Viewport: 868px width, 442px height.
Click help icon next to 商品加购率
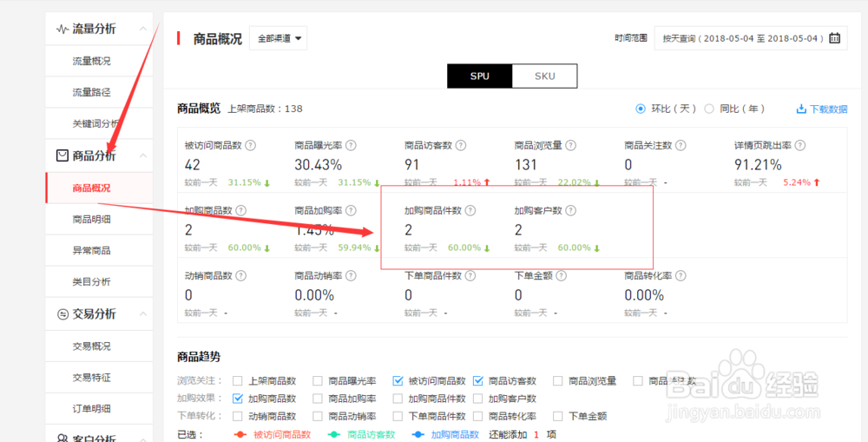click(351, 210)
